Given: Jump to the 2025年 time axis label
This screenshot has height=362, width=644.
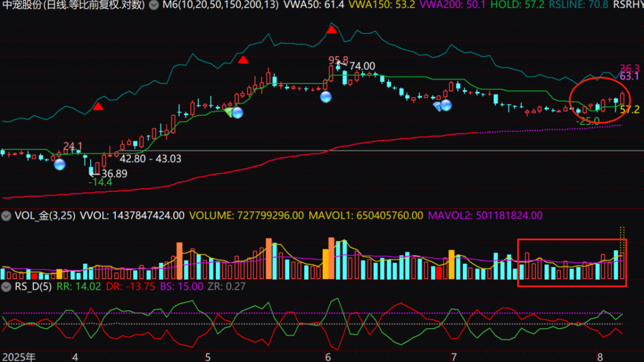Looking at the screenshot, I should [19, 357].
